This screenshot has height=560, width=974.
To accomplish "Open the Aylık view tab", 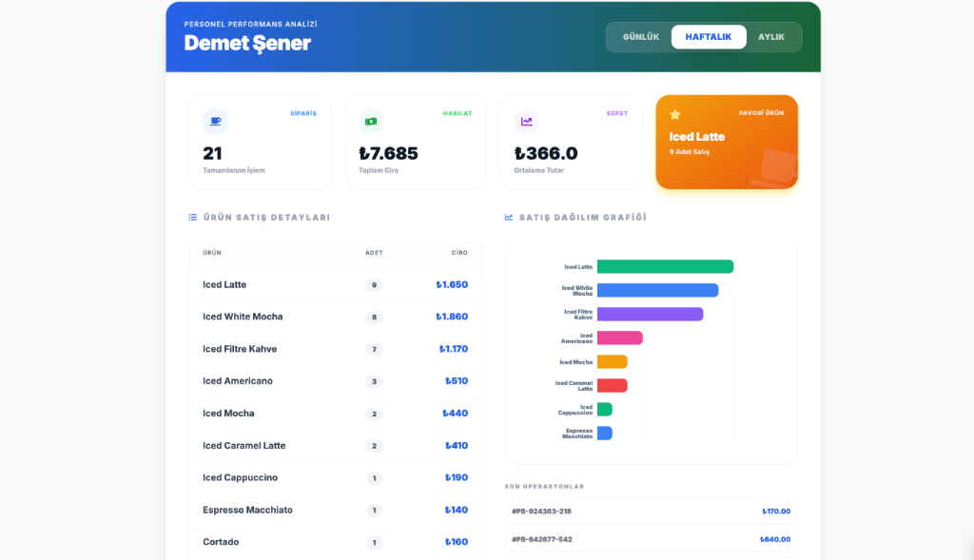I will (771, 37).
